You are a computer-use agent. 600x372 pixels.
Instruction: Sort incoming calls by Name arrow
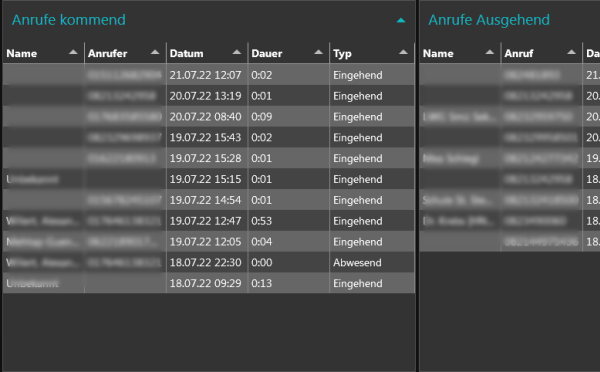(x=73, y=52)
